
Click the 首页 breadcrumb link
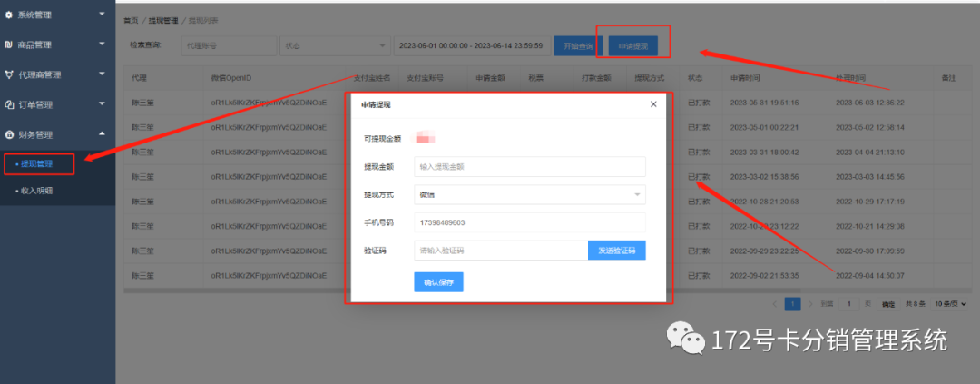pyautogui.click(x=131, y=20)
